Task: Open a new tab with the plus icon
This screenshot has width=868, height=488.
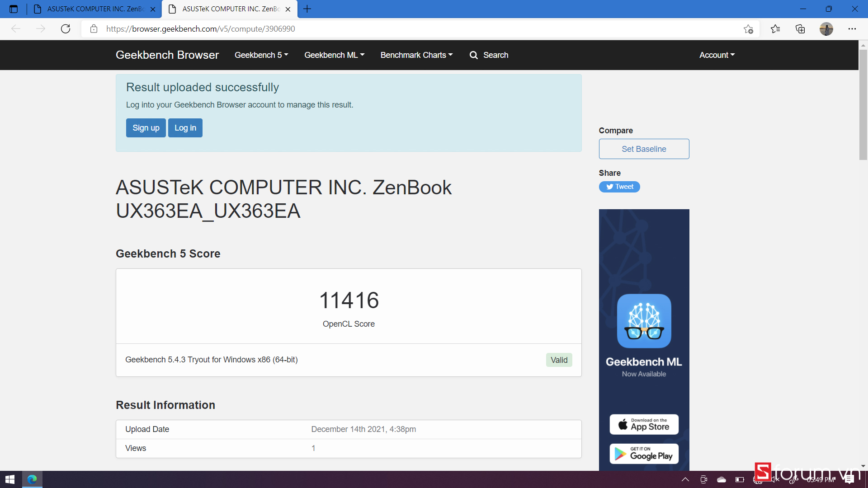Action: point(307,9)
